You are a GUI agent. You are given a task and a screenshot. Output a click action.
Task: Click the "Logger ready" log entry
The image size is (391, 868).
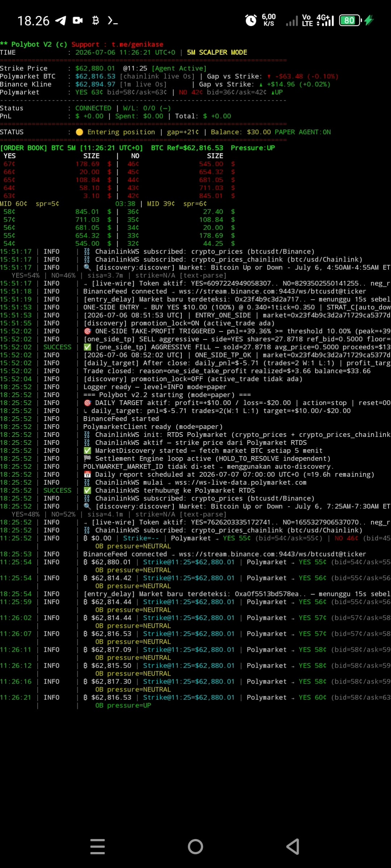coord(155,387)
